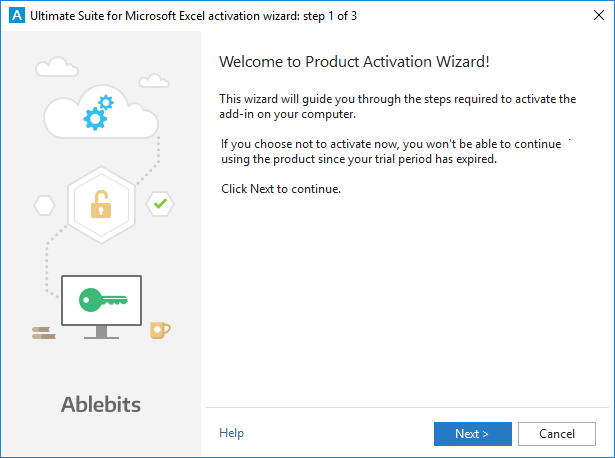Click the yellow coffee mug icon
This screenshot has height=458, width=615.
[x=160, y=330]
